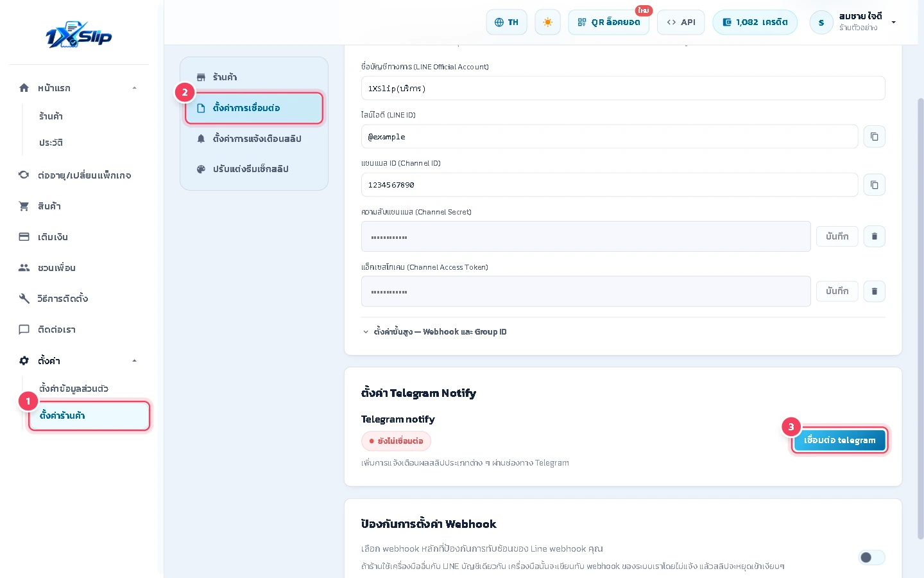Click the วิธีการติดตั้ง wrench icon

tap(24, 299)
